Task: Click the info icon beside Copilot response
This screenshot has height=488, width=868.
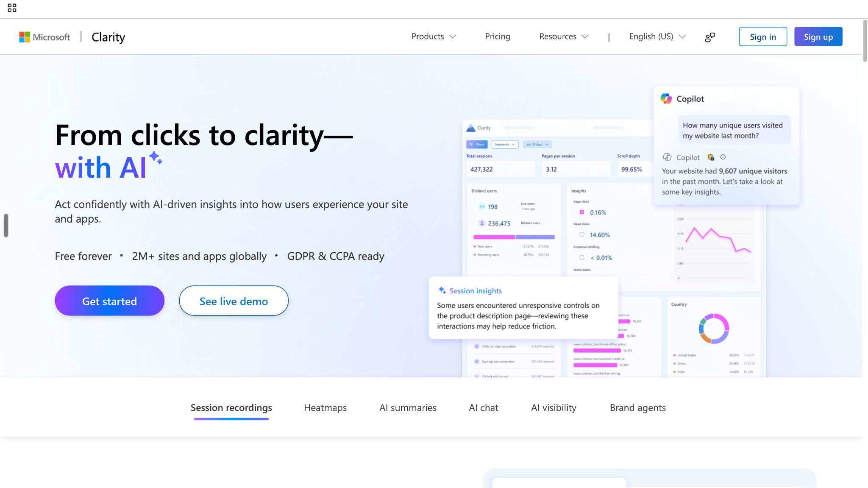Action: click(x=723, y=157)
